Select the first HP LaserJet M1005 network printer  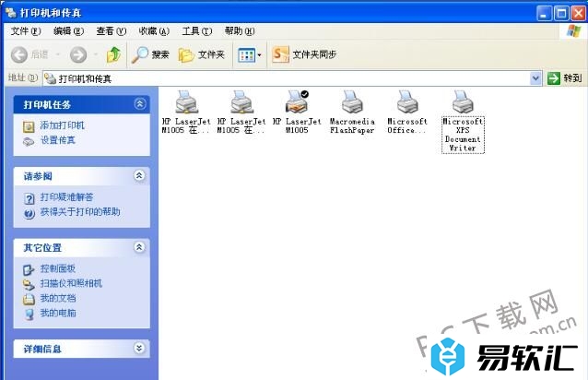point(186,112)
